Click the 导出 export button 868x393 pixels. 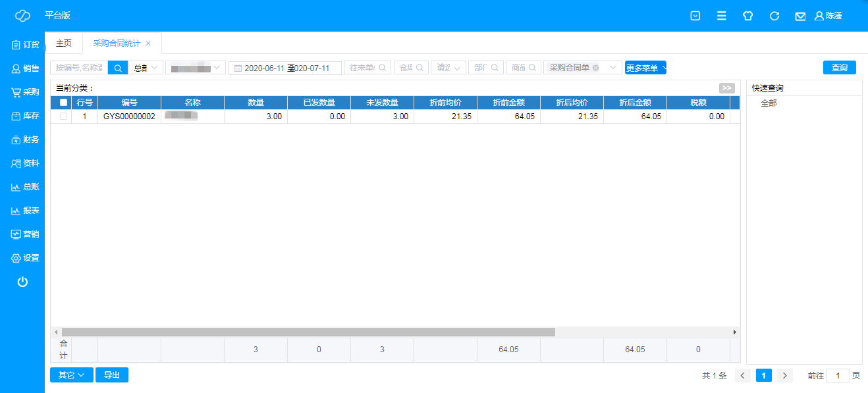(x=112, y=375)
